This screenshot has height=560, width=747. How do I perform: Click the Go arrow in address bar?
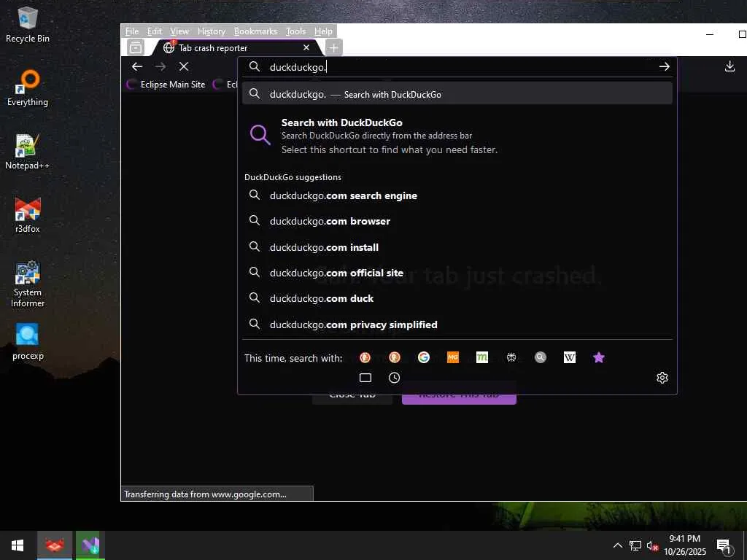pos(664,66)
